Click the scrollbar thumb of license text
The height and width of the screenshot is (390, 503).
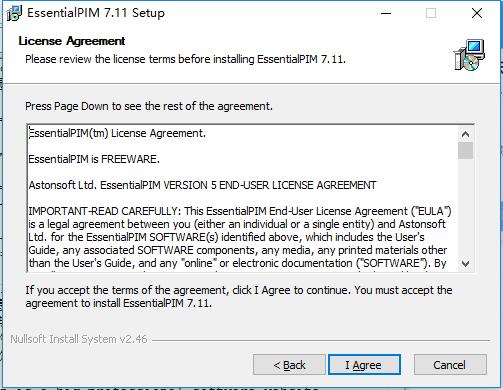pos(465,151)
